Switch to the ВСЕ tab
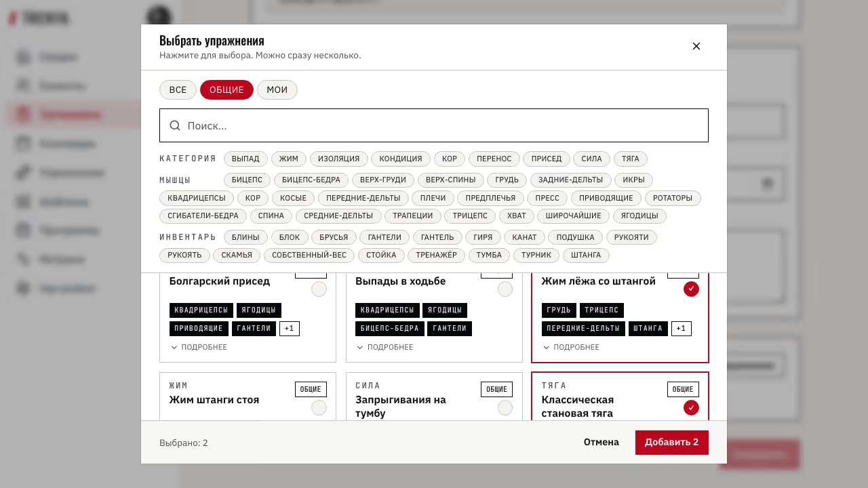 pyautogui.click(x=178, y=90)
